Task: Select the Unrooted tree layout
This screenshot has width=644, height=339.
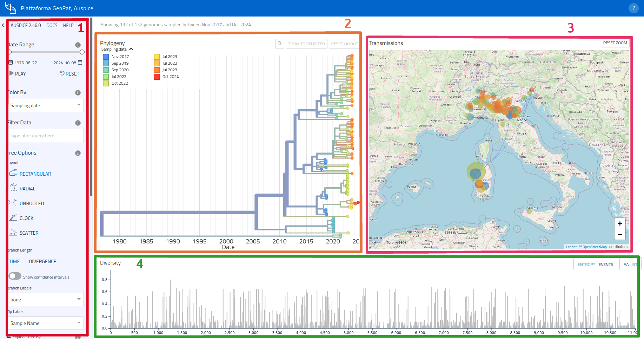Action: tap(32, 203)
